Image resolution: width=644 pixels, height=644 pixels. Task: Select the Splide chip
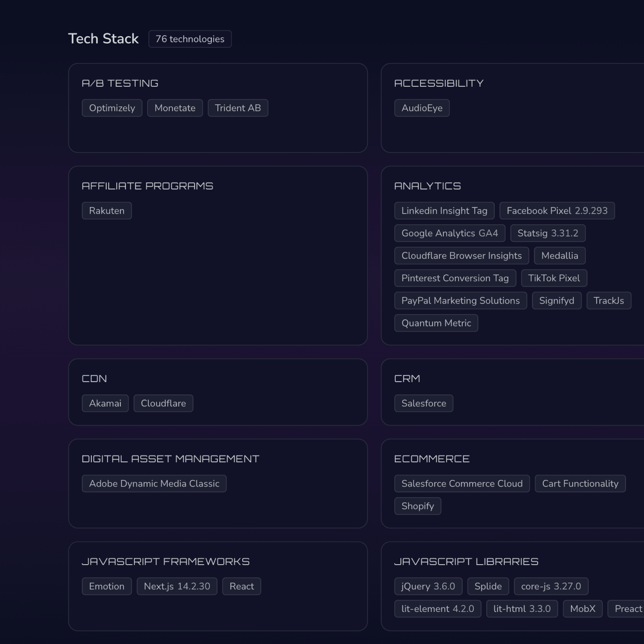pos(488,587)
